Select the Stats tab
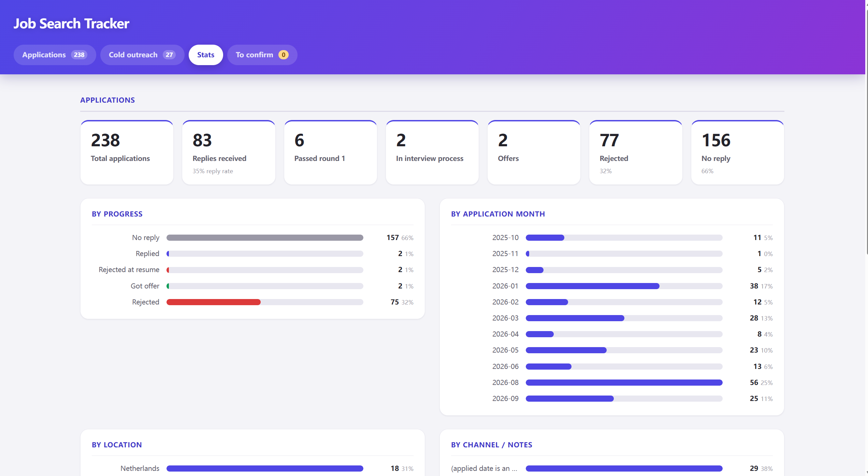 [x=206, y=55]
